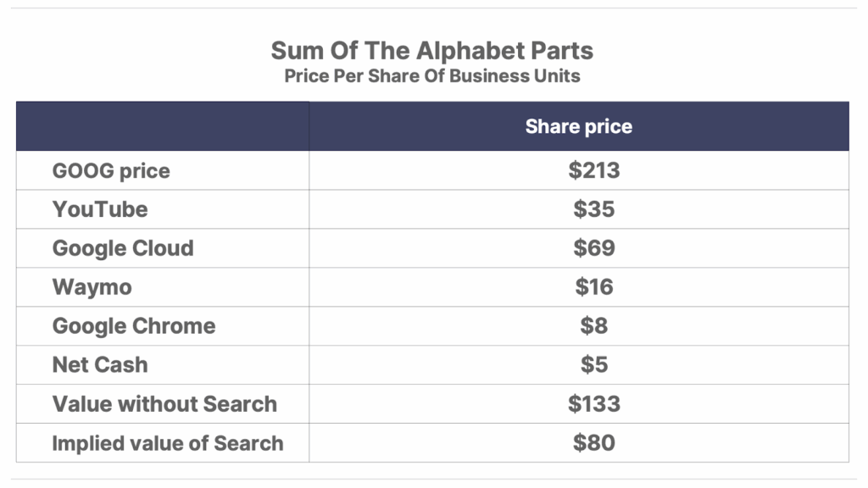Click the $5 Net Cash value
This screenshot has width=868, height=488.
click(x=594, y=364)
